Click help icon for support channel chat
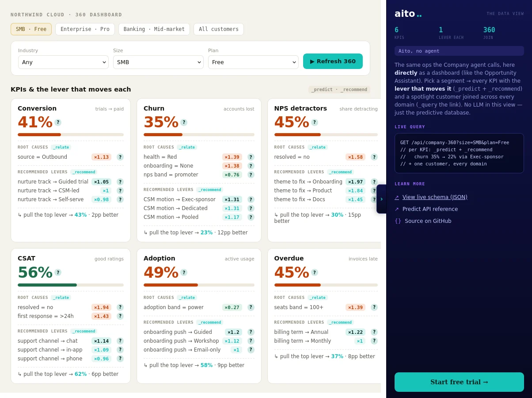The width and height of the screenshot is (532, 398). pyautogui.click(x=120, y=341)
